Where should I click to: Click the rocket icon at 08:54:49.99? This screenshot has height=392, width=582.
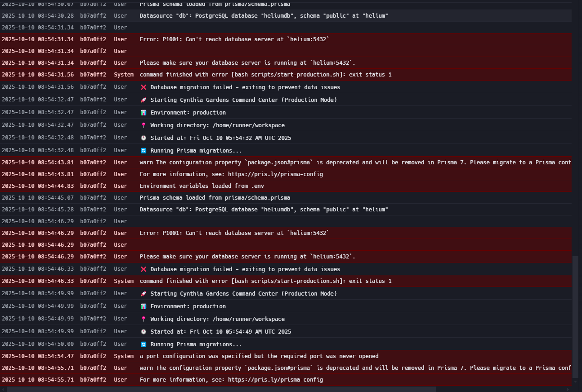143,294
